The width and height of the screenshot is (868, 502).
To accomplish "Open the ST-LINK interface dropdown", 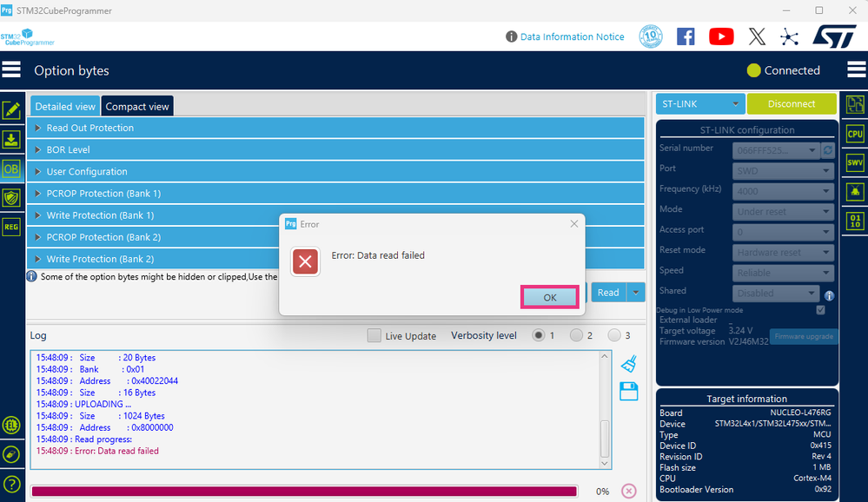I will [x=700, y=103].
